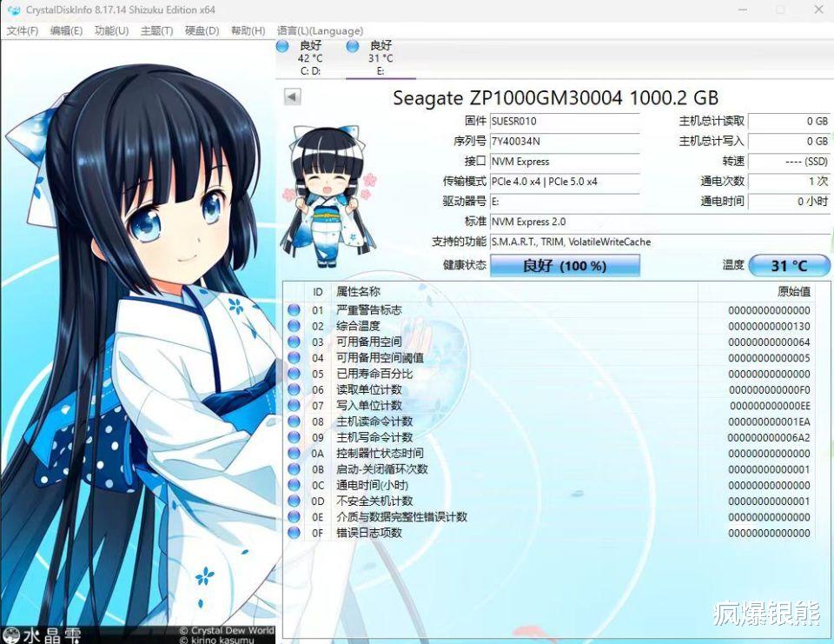Image resolution: width=834 pixels, height=644 pixels.
Task: Select the 不安全关机计数 attribute name
Action: [374, 501]
